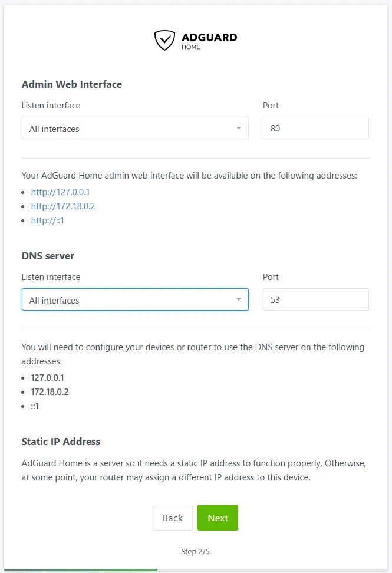
Task: Click the Admin Web Interface heading
Action: tap(71, 84)
